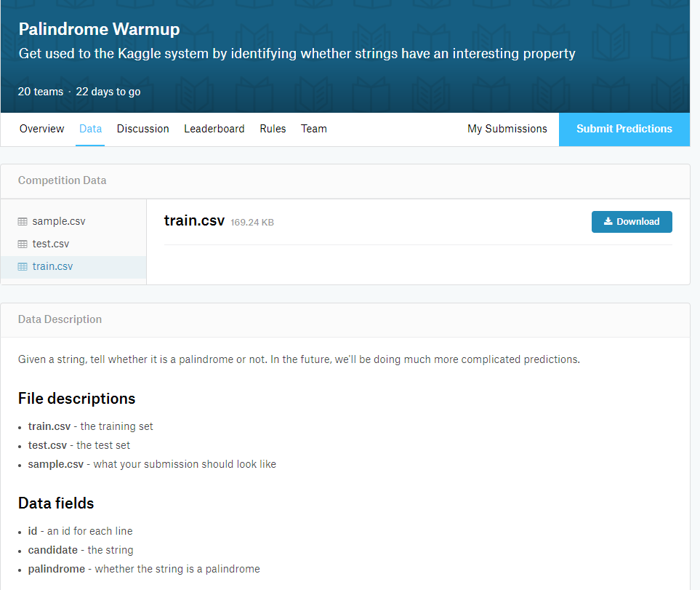Select the Data tab
This screenshot has height=590, width=700.
click(91, 129)
